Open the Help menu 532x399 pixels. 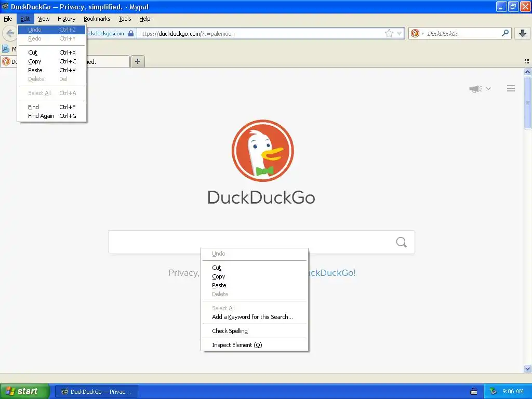[x=145, y=19]
